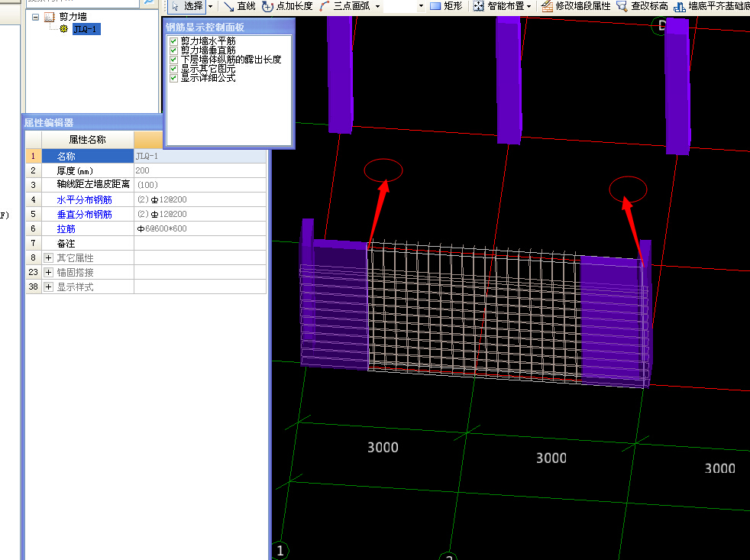Open the empty combo box in the toolbar

404,6
